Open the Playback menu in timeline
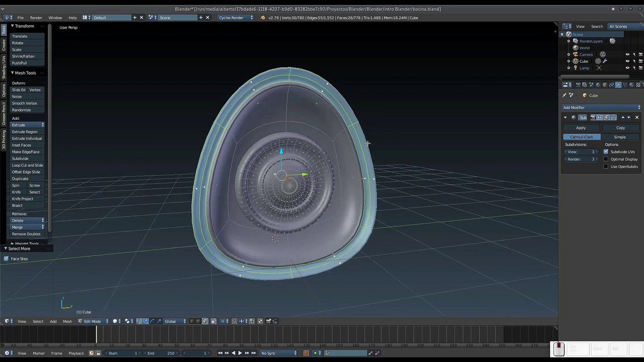The width and height of the screenshot is (644, 362). (76, 353)
